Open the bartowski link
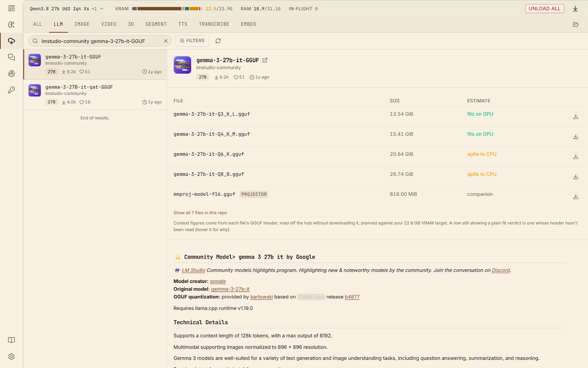This screenshot has height=368, width=588. [x=262, y=297]
